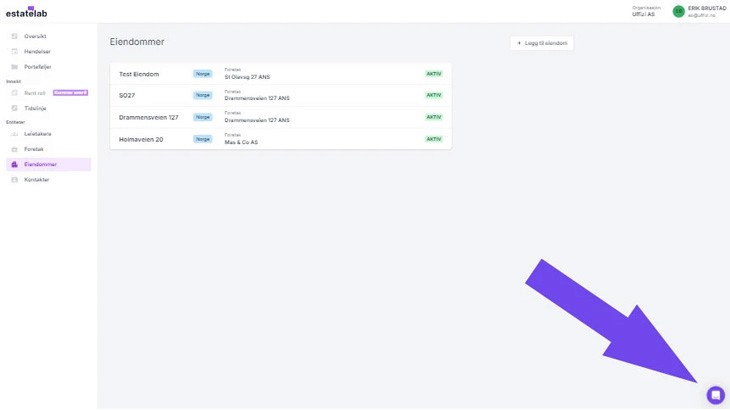Image resolution: width=730 pixels, height=410 pixels.
Task: Open the Holmaveien 20 property row
Action: (281, 139)
